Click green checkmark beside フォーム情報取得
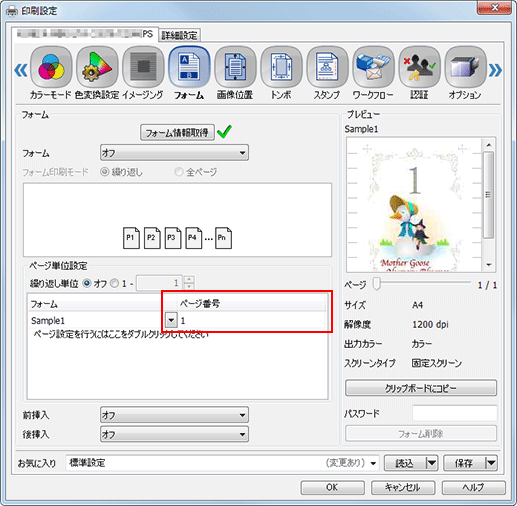 coord(224,132)
